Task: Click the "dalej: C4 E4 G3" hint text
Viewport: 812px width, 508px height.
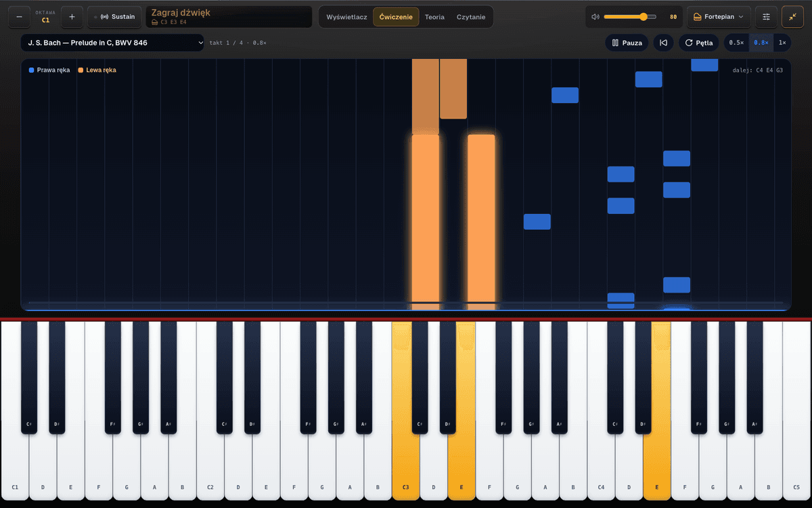Action: [758, 70]
